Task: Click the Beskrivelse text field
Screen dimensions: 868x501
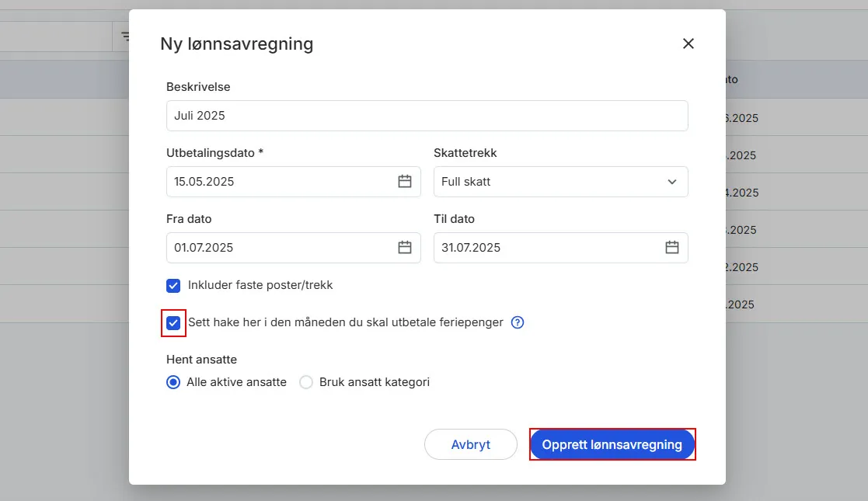Action: pyautogui.click(x=427, y=115)
